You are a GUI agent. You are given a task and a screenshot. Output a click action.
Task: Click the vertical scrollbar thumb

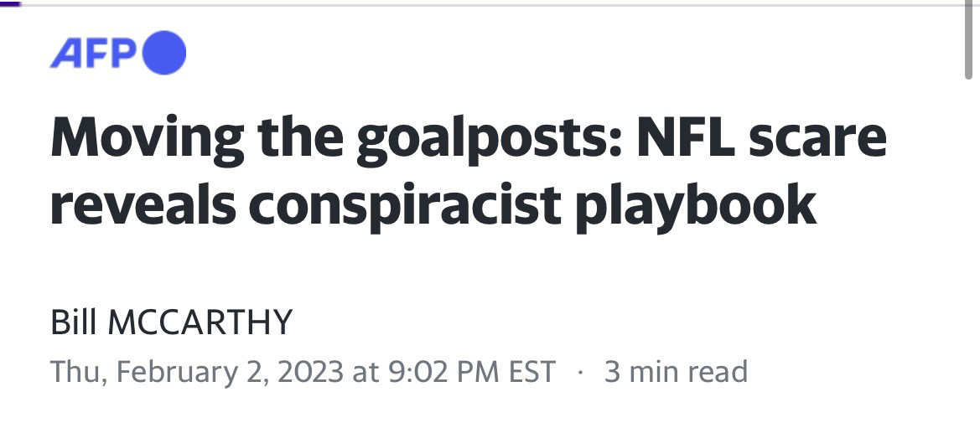click(969, 40)
